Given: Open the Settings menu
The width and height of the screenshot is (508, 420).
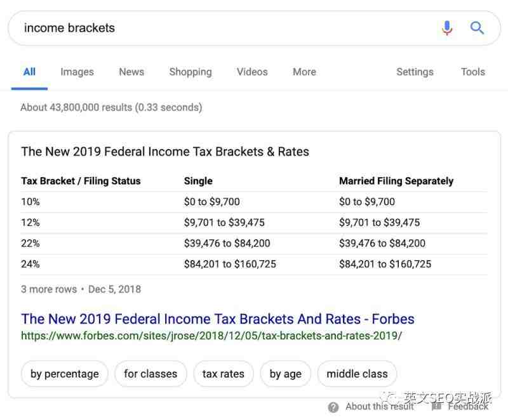Looking at the screenshot, I should (415, 72).
